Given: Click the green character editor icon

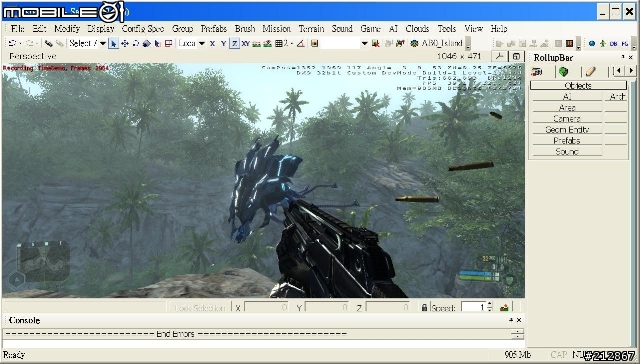Looking at the screenshot, I should pyautogui.click(x=603, y=43).
